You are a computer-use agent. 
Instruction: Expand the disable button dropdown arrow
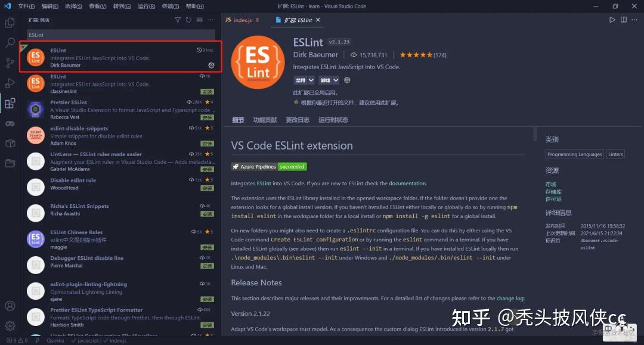pyautogui.click(x=311, y=80)
